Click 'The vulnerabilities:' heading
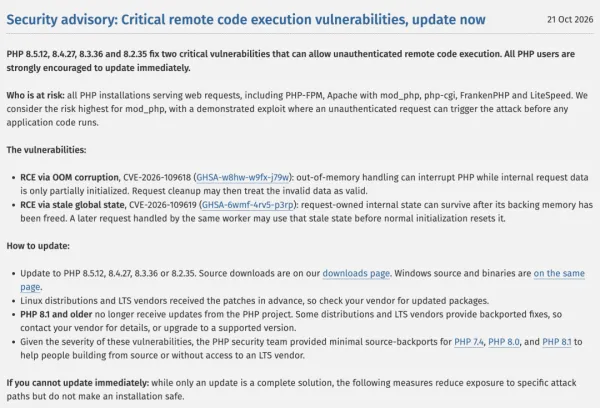Viewport: 600px width, 408px height. [x=46, y=150]
